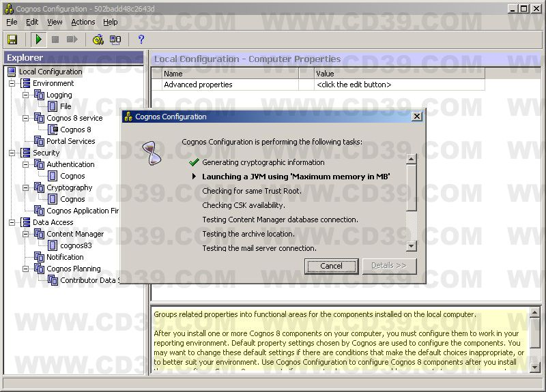Click the '<click the edit button>' value cell
546x392 pixels.
[x=399, y=85]
